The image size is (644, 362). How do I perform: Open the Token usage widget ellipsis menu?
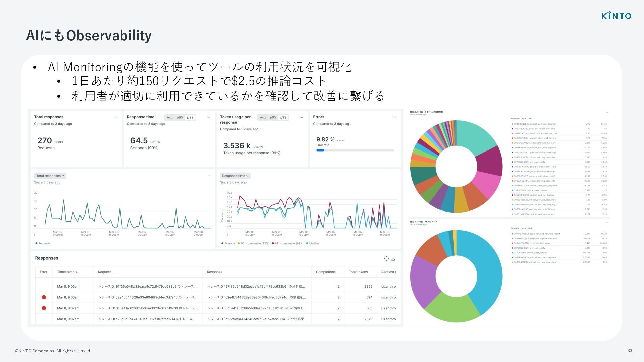(301, 117)
